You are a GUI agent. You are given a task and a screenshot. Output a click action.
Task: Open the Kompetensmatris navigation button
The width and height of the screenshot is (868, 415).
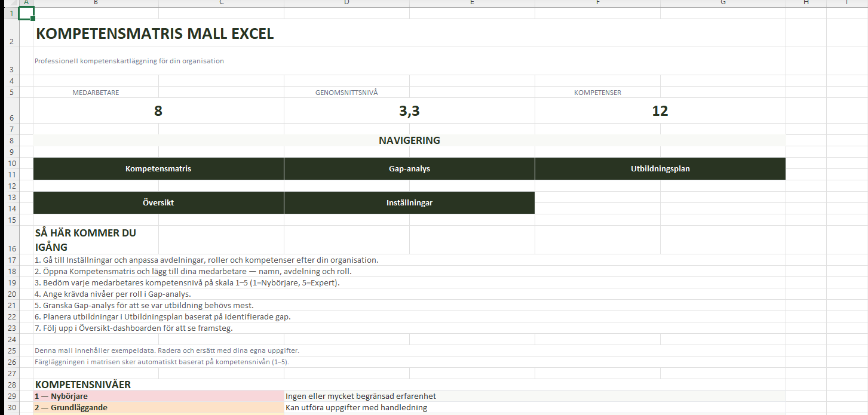click(x=158, y=169)
